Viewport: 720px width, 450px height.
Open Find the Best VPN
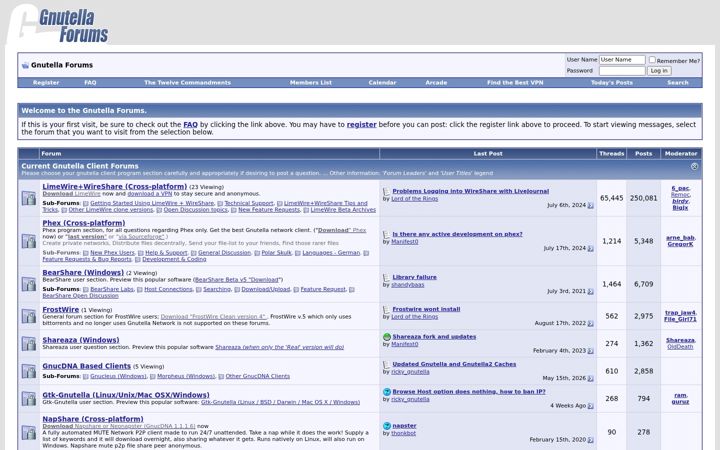coord(515,83)
